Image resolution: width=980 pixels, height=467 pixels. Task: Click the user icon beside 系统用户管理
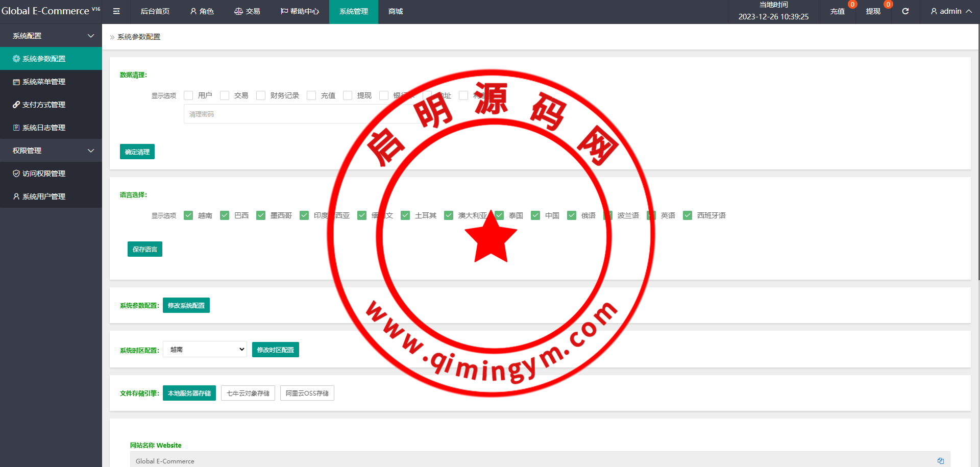pos(16,196)
